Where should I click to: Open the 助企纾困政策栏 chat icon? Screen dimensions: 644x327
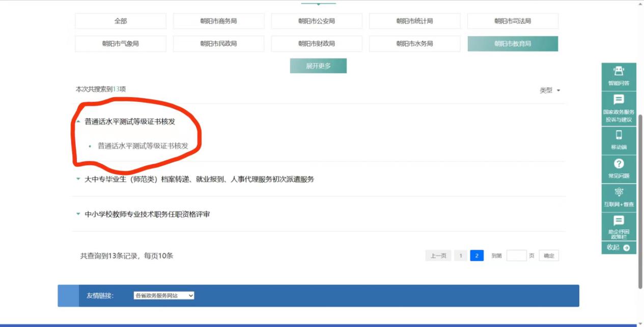click(x=619, y=227)
